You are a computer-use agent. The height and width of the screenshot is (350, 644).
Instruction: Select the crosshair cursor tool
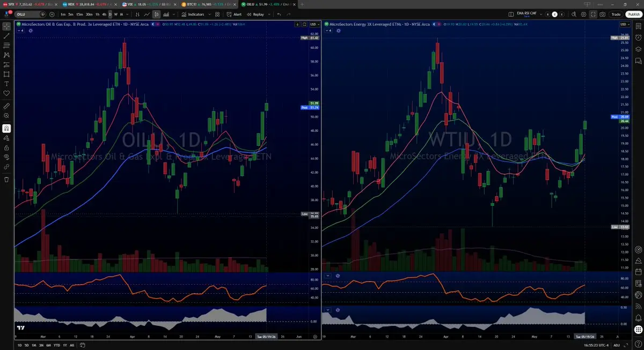[6, 25]
